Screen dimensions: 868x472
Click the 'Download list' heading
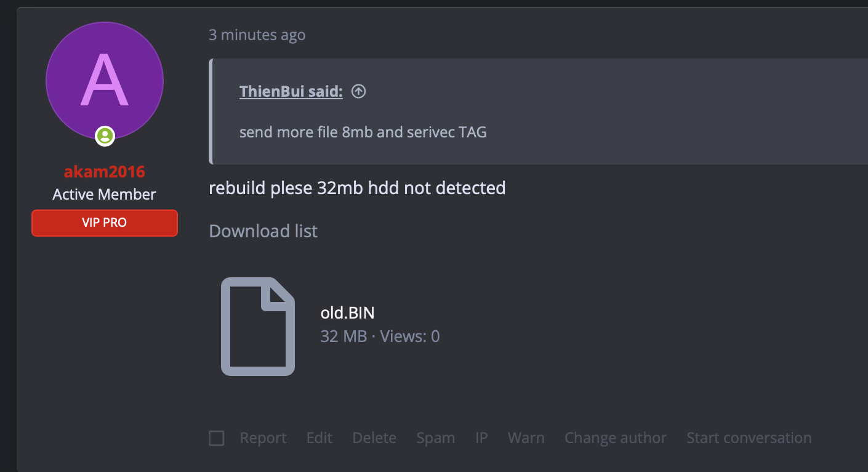point(263,231)
